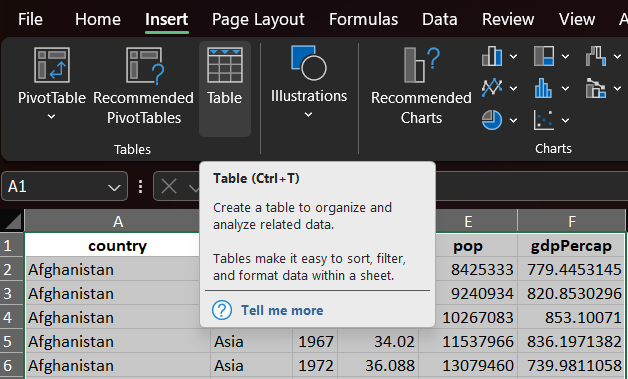This screenshot has height=379, width=628.
Task: Insert a pie or doughnut chart
Action: click(492, 120)
